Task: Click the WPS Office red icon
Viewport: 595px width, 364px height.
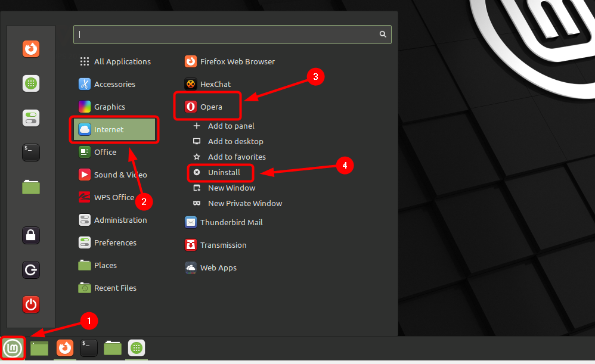Action: tap(84, 198)
